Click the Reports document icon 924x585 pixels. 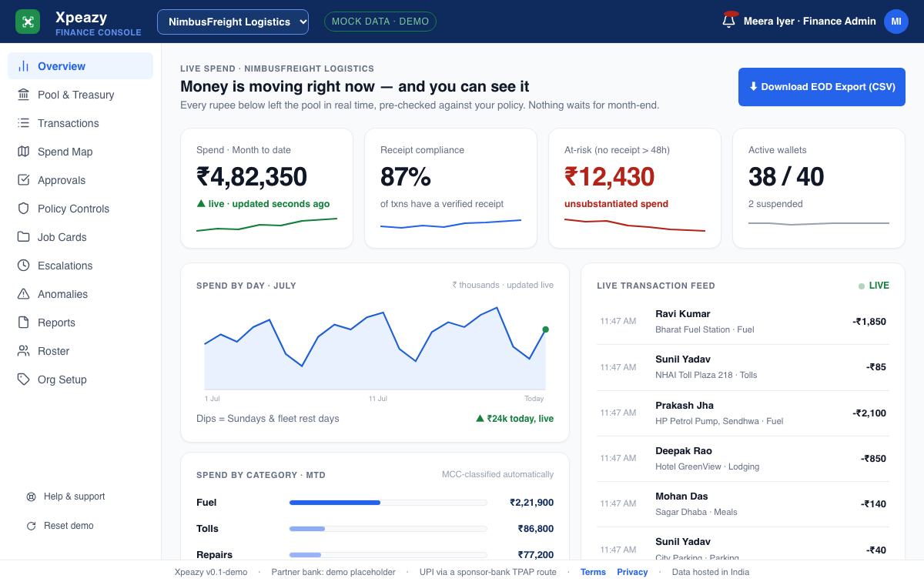coord(24,323)
